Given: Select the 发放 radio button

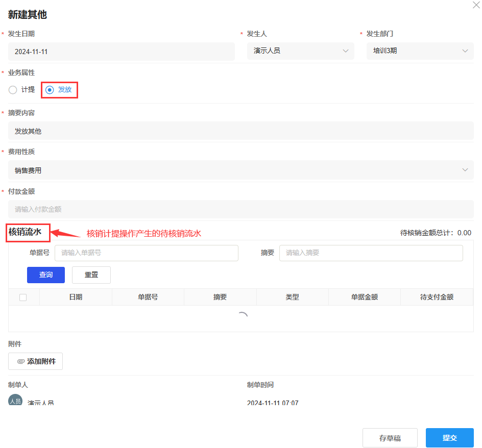Looking at the screenshot, I should 50,90.
